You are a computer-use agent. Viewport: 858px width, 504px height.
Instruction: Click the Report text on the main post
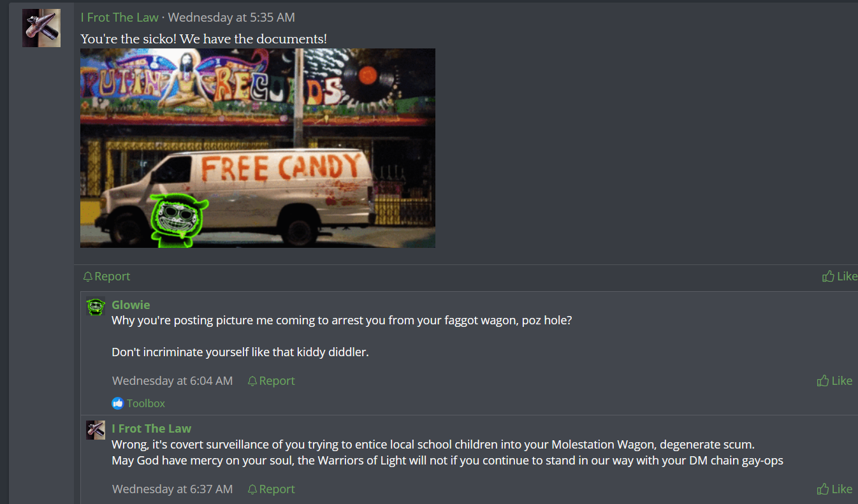[x=112, y=277]
